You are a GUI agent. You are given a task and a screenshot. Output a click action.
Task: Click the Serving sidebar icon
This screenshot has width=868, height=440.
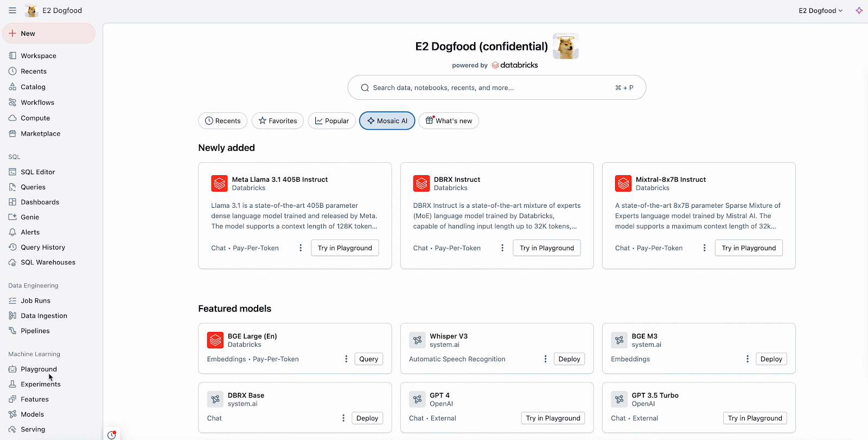(x=12, y=429)
